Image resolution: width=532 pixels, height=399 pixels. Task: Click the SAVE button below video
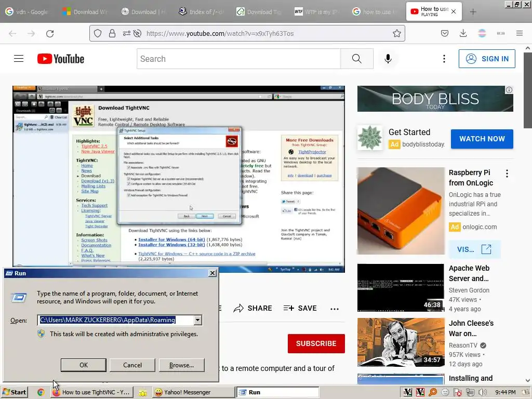coord(300,308)
